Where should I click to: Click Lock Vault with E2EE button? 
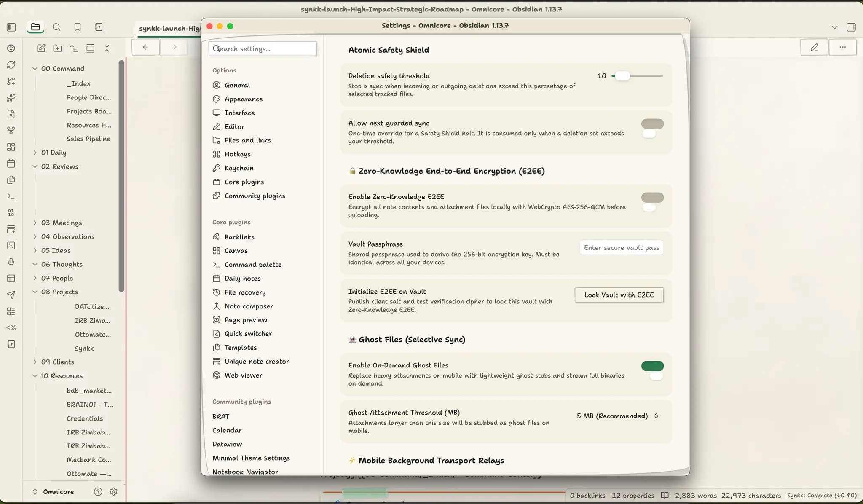pos(619,295)
